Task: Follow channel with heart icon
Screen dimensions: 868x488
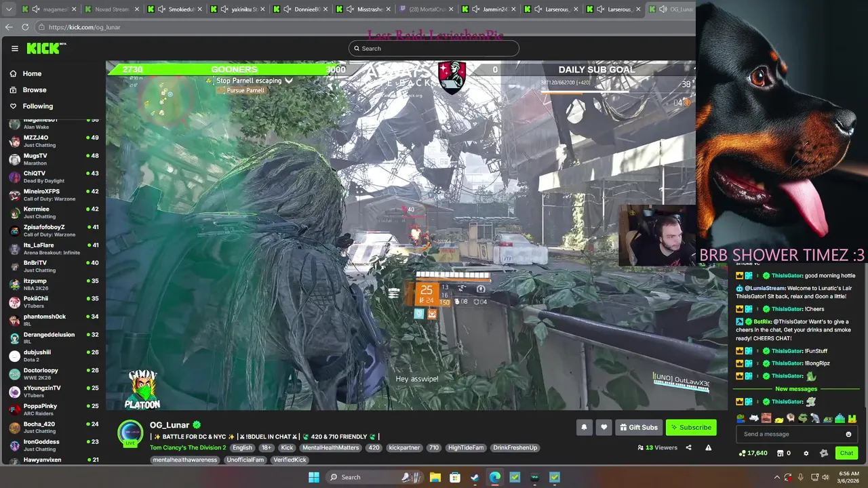Action: click(604, 427)
